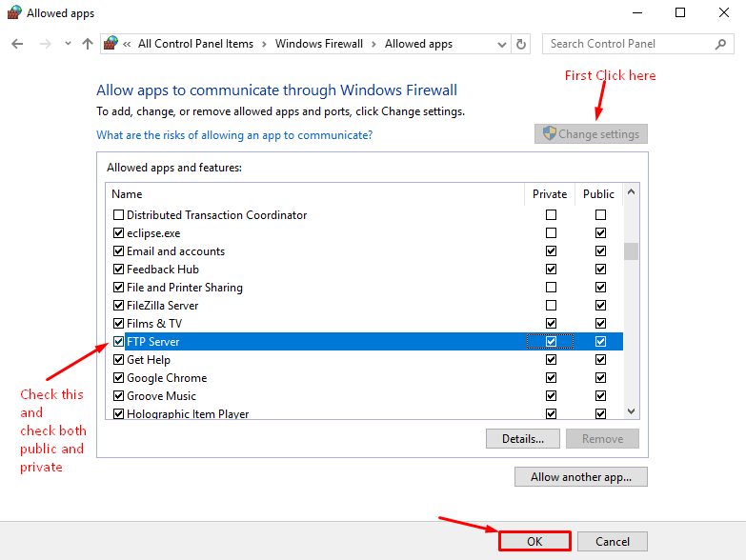The width and height of the screenshot is (746, 560).
Task: Click the Details... button
Action: click(523, 438)
